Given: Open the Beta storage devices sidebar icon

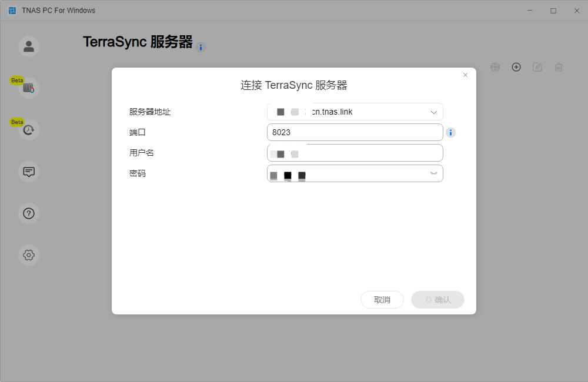Looking at the screenshot, I should [29, 88].
